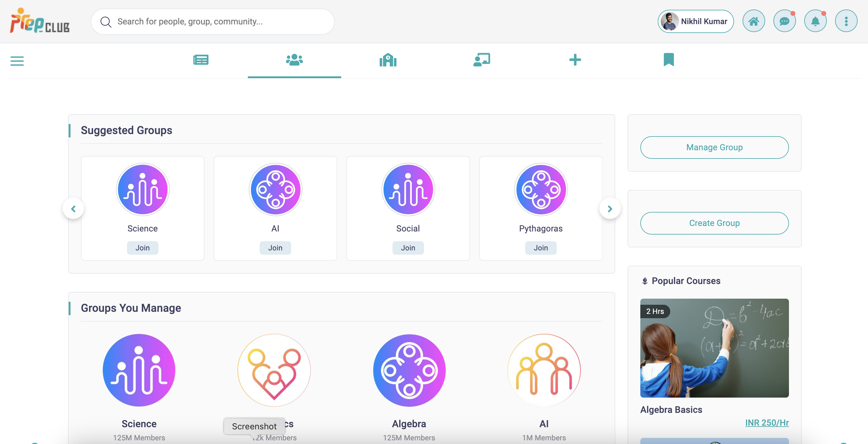Click the Algebra managed group name

tap(409, 424)
